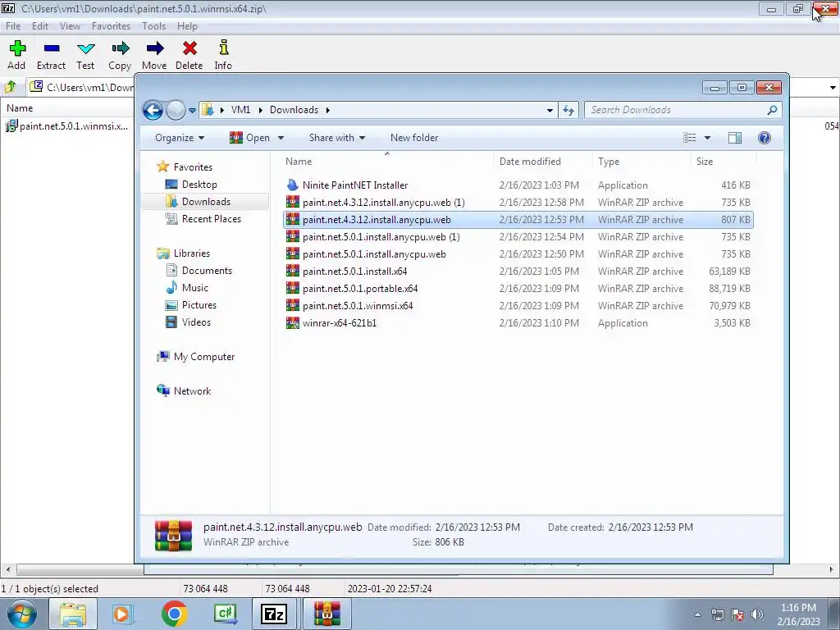Open Explorer help question mark
840x630 pixels.
click(765, 138)
